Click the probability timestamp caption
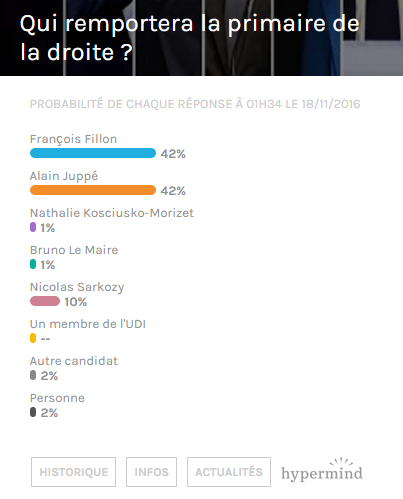 [x=195, y=104]
